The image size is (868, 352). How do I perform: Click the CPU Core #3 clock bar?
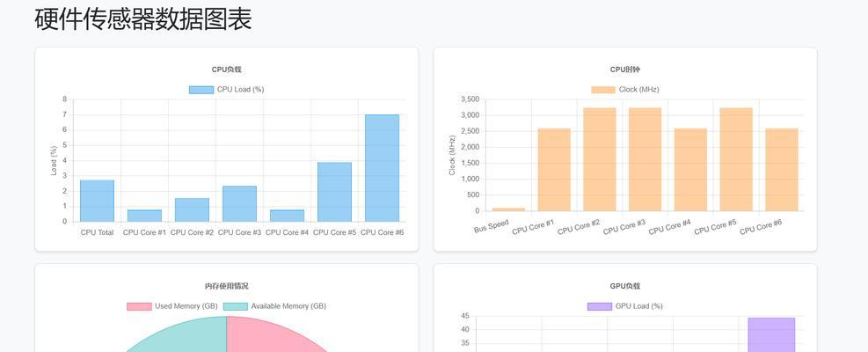coord(645,159)
